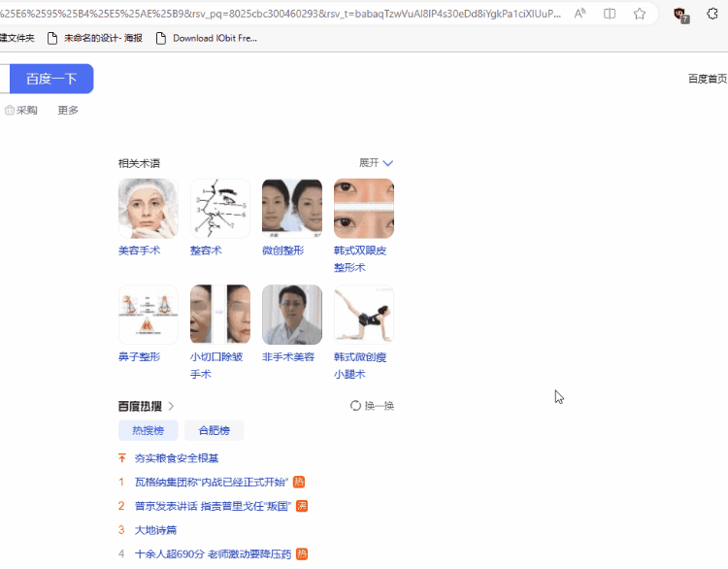Click the 百度一下 search button
Image resolution: width=728 pixels, height=569 pixels.
coord(51,79)
